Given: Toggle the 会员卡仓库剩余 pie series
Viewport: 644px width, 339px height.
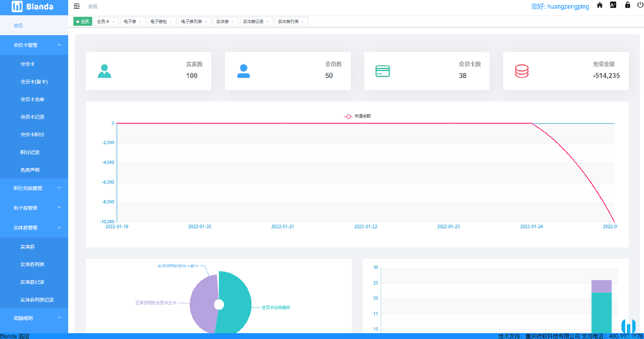Looking at the screenshot, I should 276,307.
